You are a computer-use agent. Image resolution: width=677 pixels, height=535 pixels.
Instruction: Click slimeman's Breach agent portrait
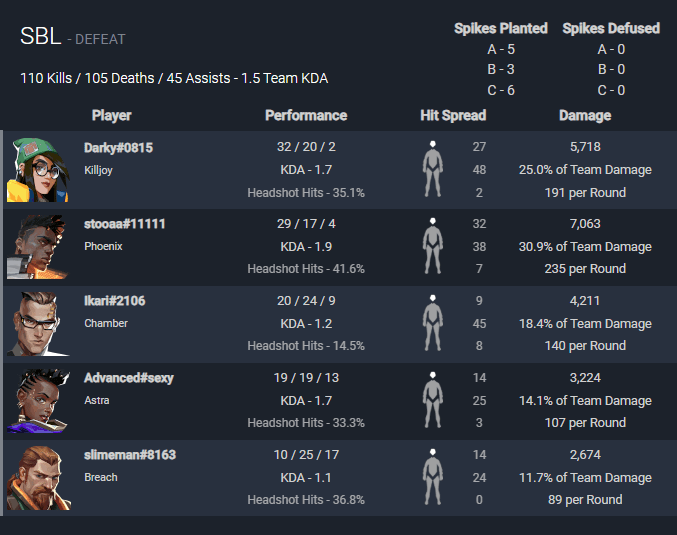38,478
